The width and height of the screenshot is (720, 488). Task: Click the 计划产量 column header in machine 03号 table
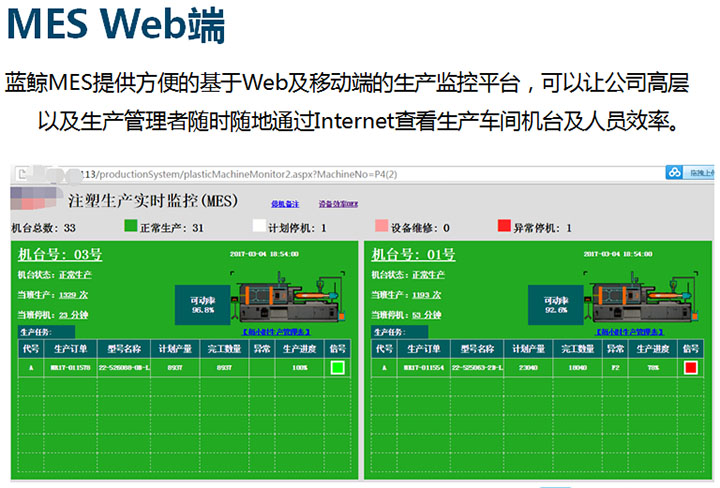pos(175,349)
